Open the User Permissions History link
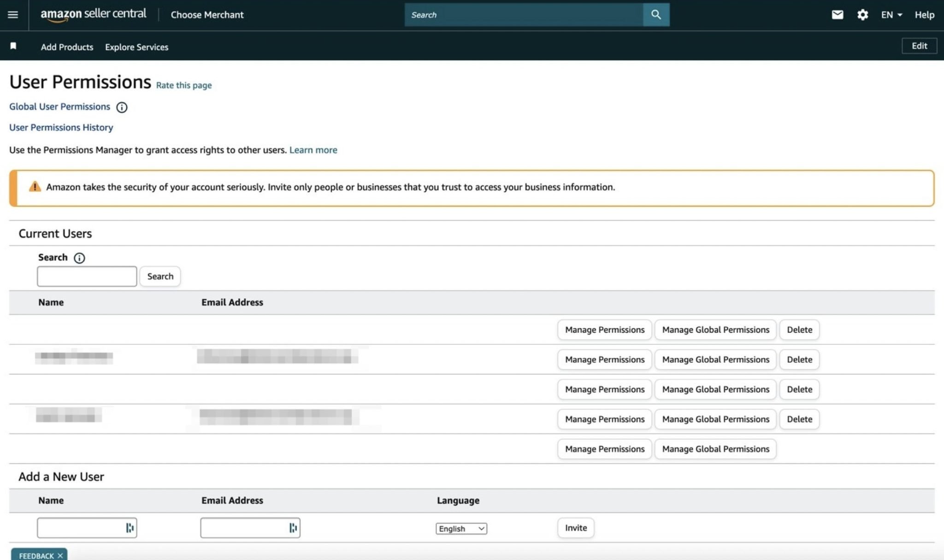The height and width of the screenshot is (560, 944). coord(61,128)
